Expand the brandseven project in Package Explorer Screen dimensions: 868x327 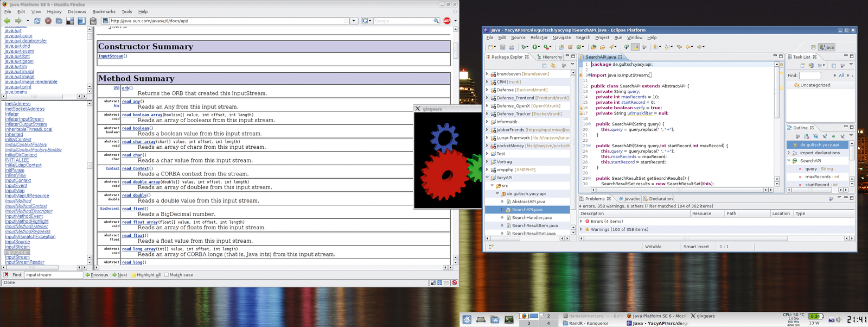[x=487, y=74]
